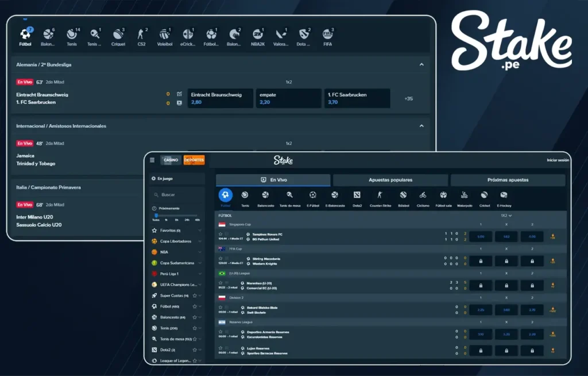Click the E-Hockey sport icon
The height and width of the screenshot is (376, 588).
[x=504, y=195]
